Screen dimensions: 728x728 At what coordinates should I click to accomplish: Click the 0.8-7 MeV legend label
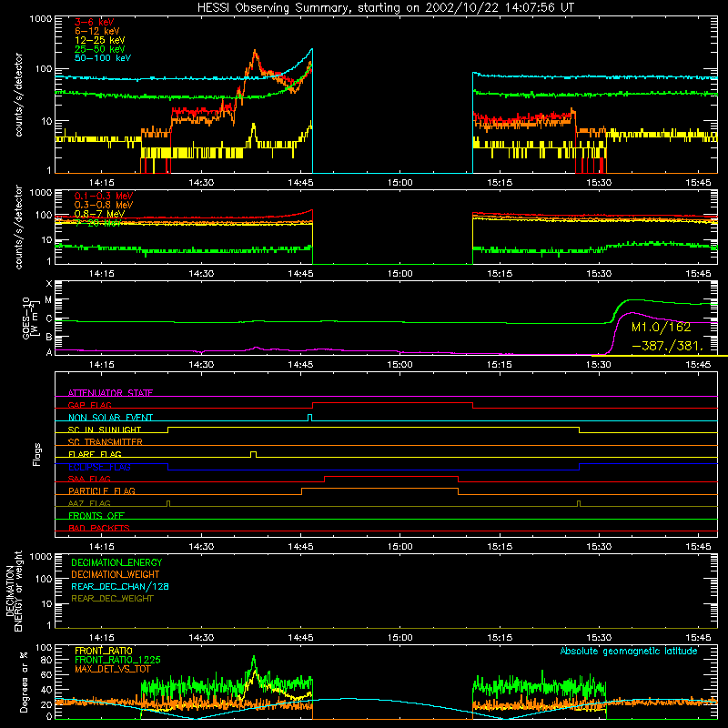point(100,214)
